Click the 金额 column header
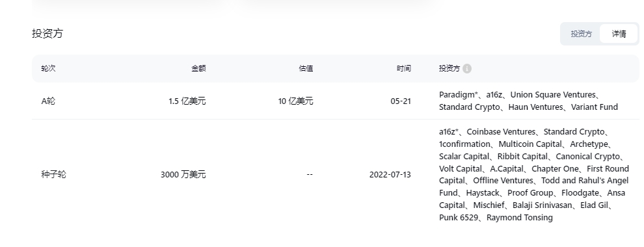The height and width of the screenshot is (247, 644). [x=198, y=68]
